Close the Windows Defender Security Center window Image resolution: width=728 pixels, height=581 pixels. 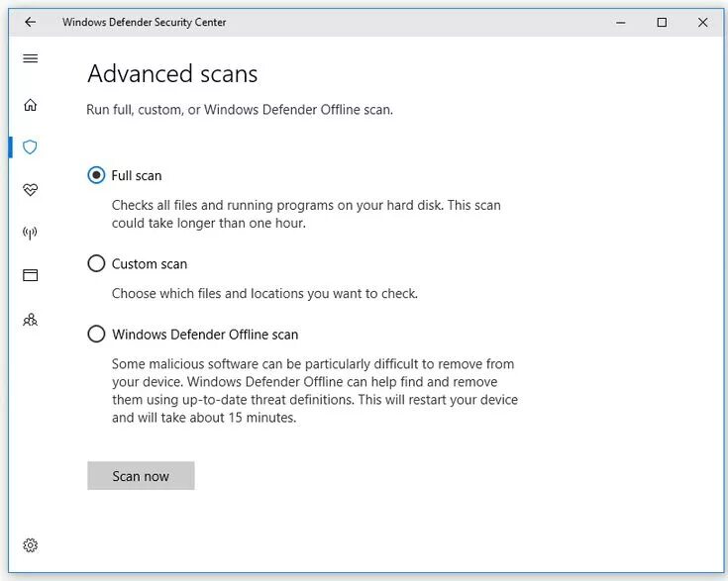pos(703,23)
